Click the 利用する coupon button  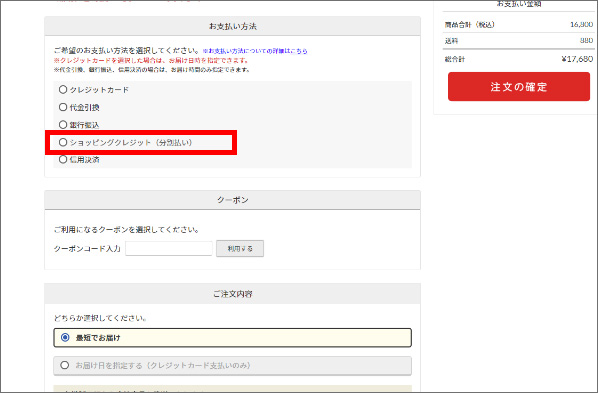240,248
